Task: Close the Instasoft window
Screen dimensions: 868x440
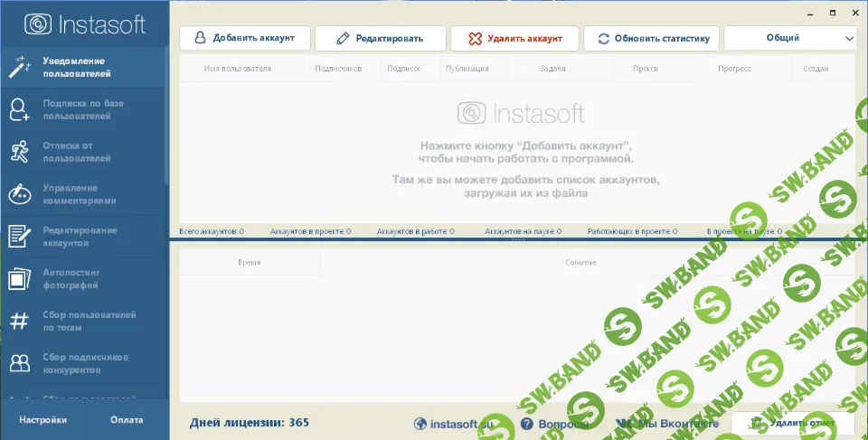Action: (x=855, y=13)
